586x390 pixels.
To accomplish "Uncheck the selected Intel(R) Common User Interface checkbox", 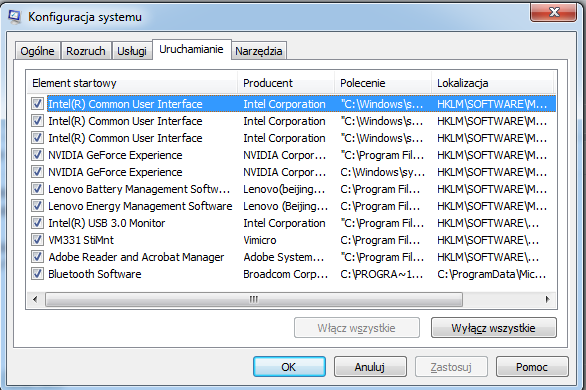I will pos(37,104).
